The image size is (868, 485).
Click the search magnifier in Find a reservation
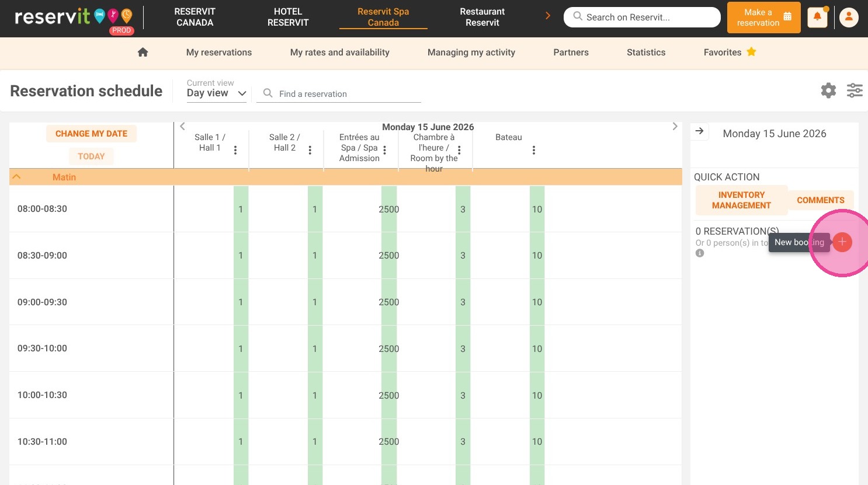tap(268, 93)
